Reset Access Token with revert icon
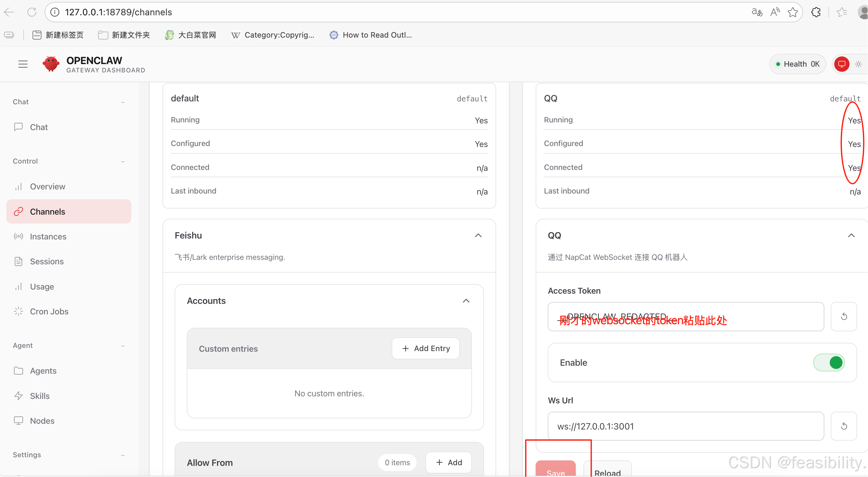This screenshot has height=477, width=868. coord(844,317)
